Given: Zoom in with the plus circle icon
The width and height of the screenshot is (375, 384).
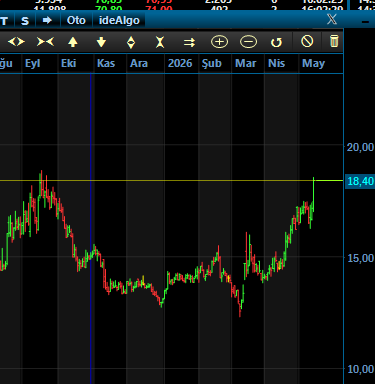Looking at the screenshot, I should (219, 42).
